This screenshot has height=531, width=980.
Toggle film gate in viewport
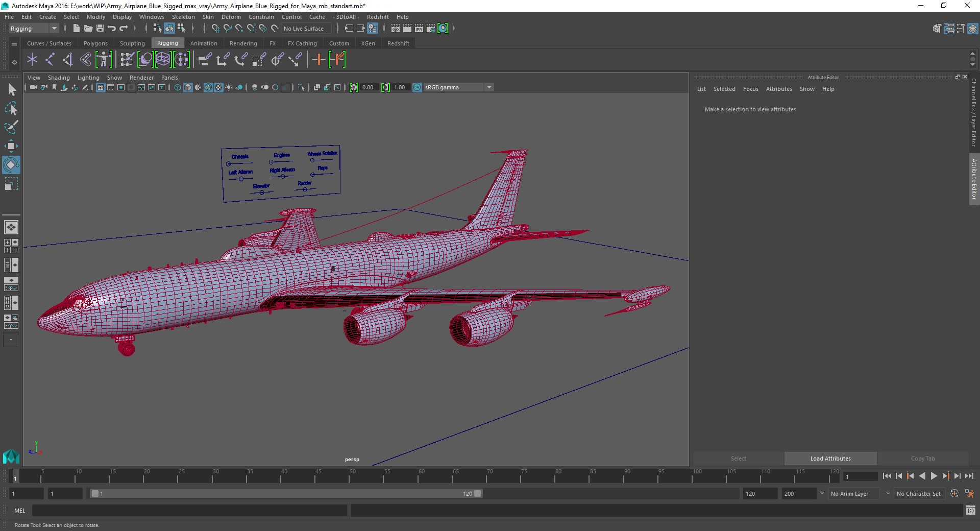[111, 87]
